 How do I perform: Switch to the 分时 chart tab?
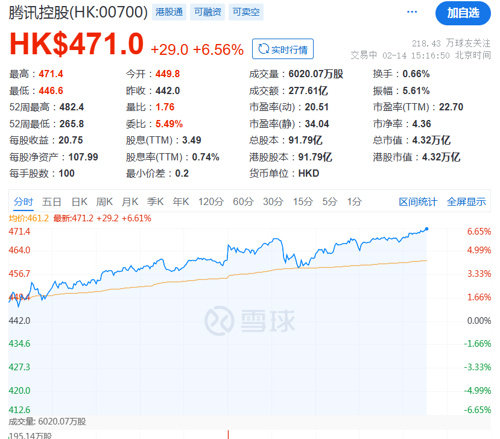click(23, 202)
